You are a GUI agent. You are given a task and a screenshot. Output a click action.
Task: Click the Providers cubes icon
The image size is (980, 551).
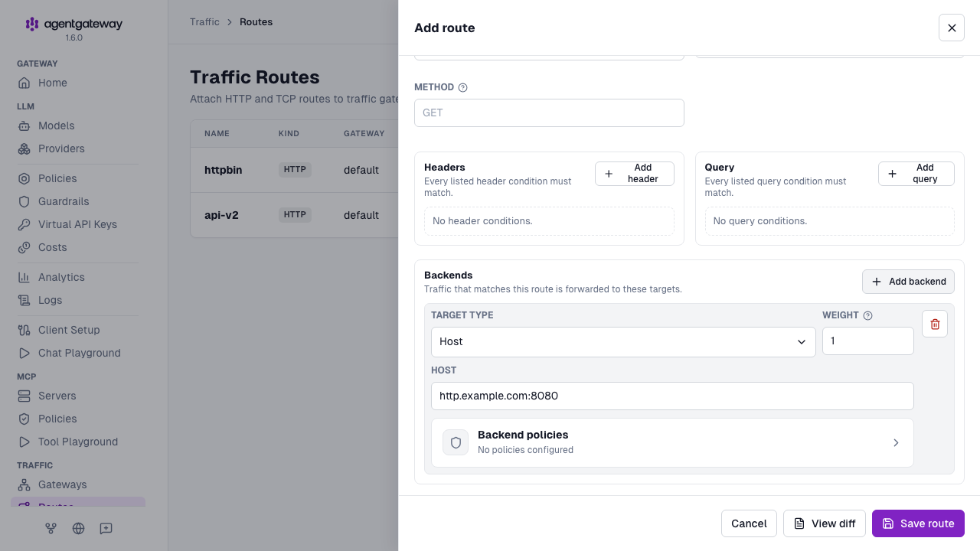pos(24,148)
